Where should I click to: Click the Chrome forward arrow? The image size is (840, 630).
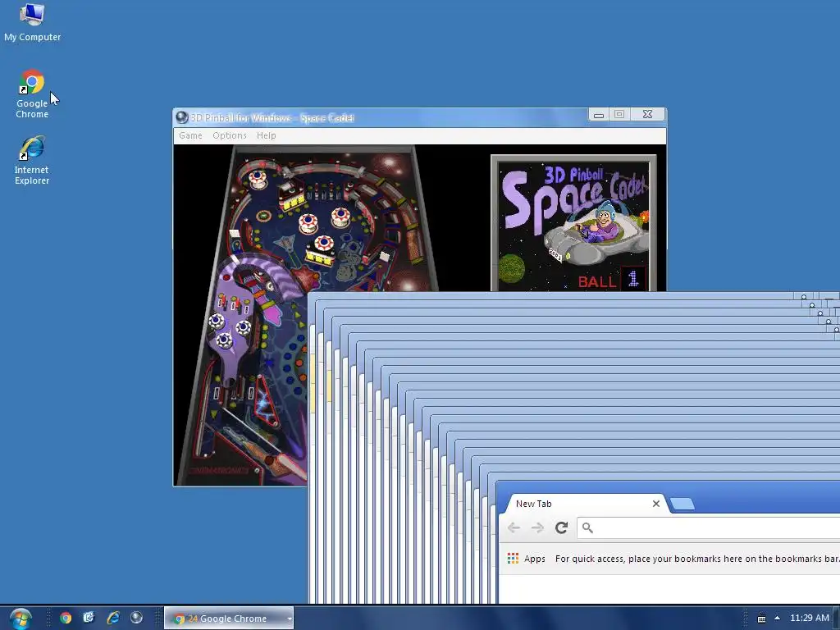pos(537,527)
